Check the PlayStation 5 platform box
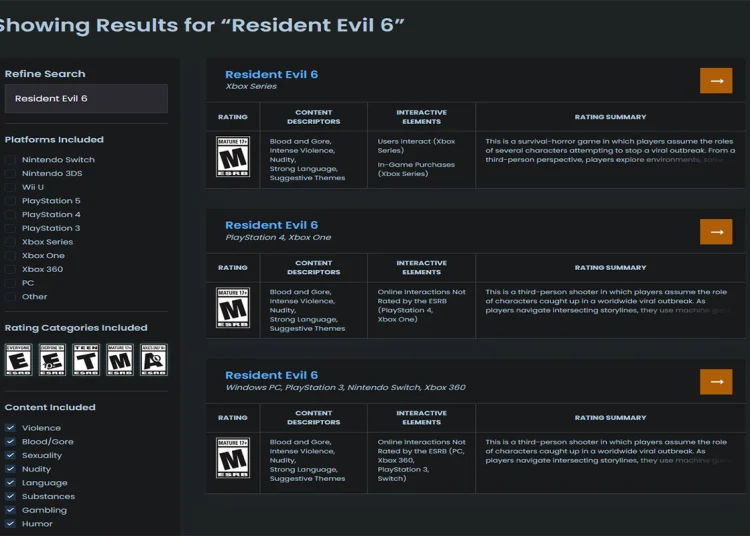750x536 pixels. [x=10, y=201]
